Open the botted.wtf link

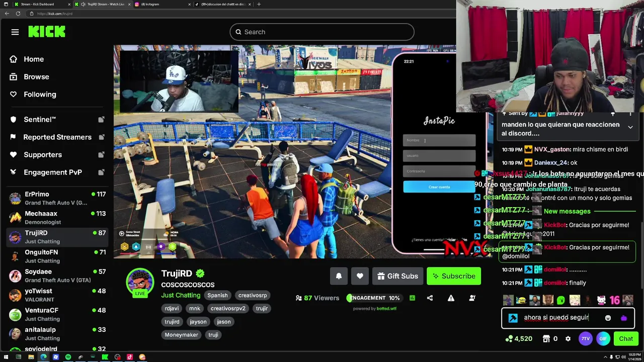pos(386,309)
